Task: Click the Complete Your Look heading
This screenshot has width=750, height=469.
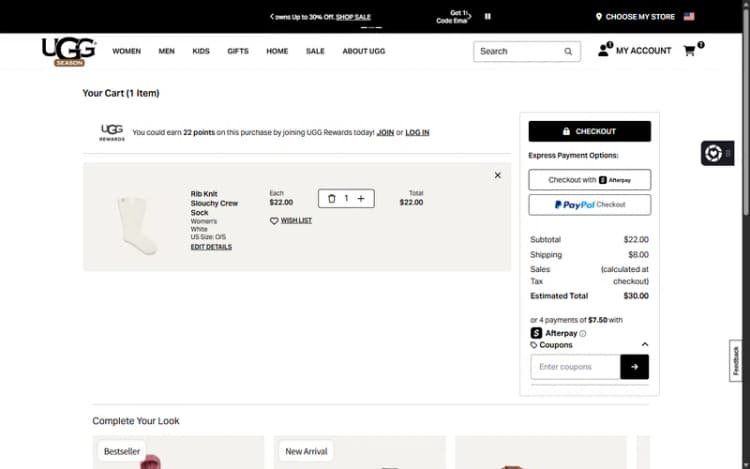Action: tap(136, 421)
